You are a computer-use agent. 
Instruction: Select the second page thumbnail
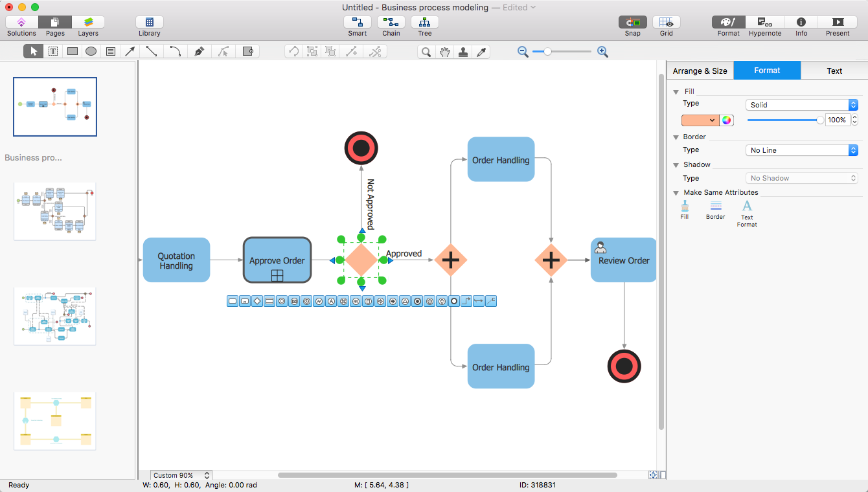(55, 211)
